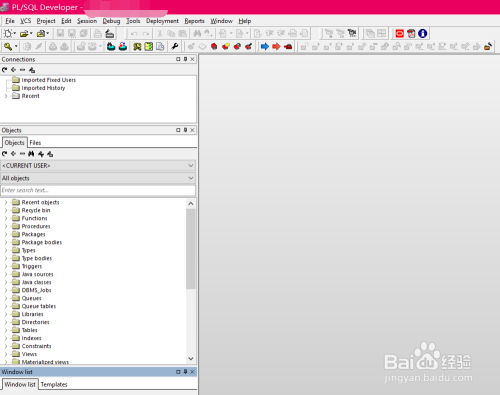The image size is (500, 395).
Task: Open the Deployment menu
Action: click(162, 21)
